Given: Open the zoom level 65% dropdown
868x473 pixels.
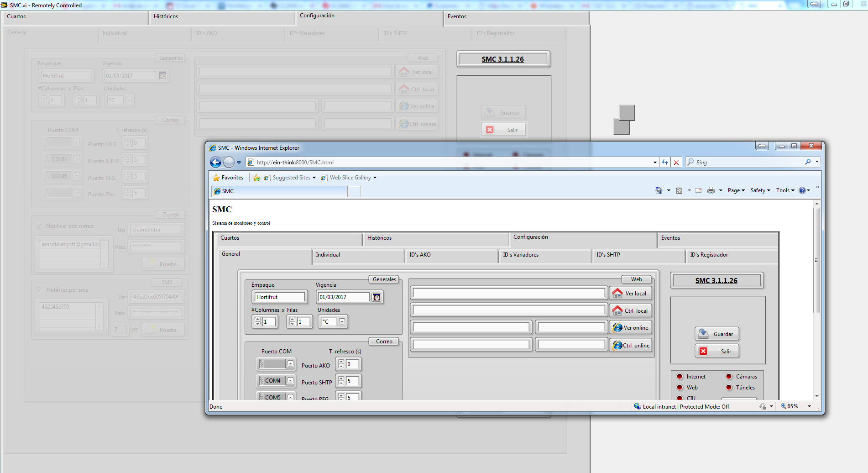Looking at the screenshot, I should click(809, 406).
